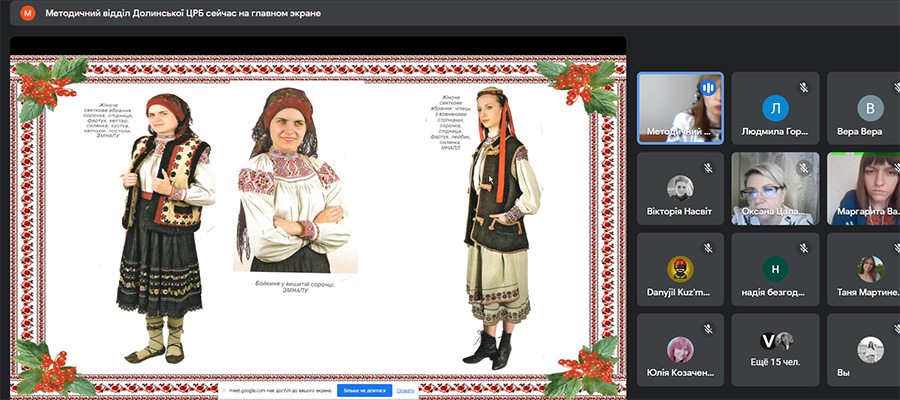Click the muted mic icon on Danyjil Kuz'm tile

[x=708, y=248]
